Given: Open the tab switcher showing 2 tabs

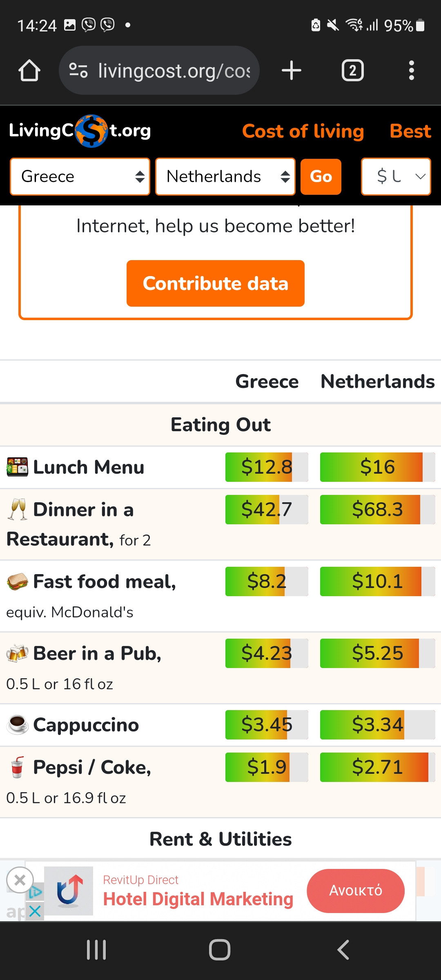Looking at the screenshot, I should click(352, 71).
